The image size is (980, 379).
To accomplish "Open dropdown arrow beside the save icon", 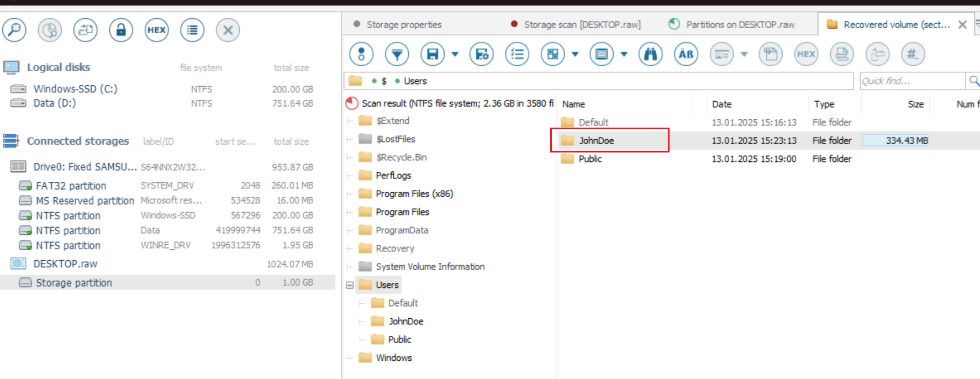I will click(455, 54).
